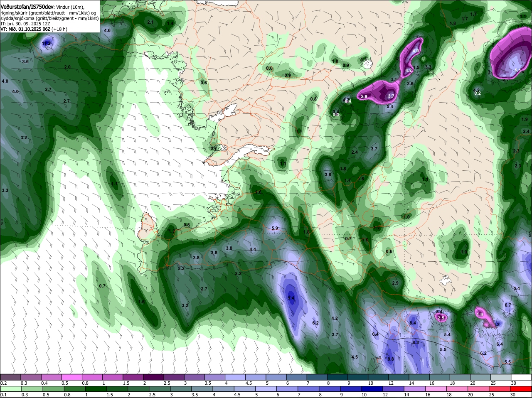The width and height of the screenshot is (532, 398).
Task: Click the 8.3 precipitation value on the map
Action: [416, 342]
